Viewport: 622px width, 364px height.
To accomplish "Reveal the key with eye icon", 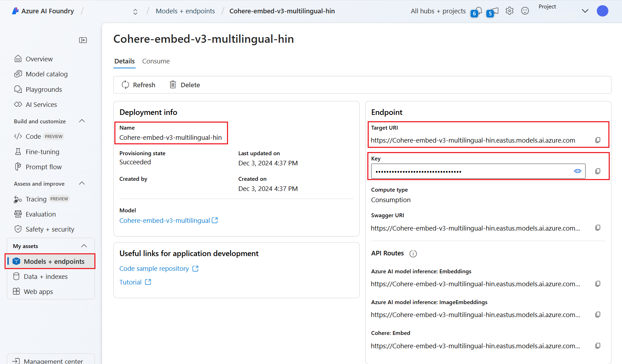I will tap(577, 171).
